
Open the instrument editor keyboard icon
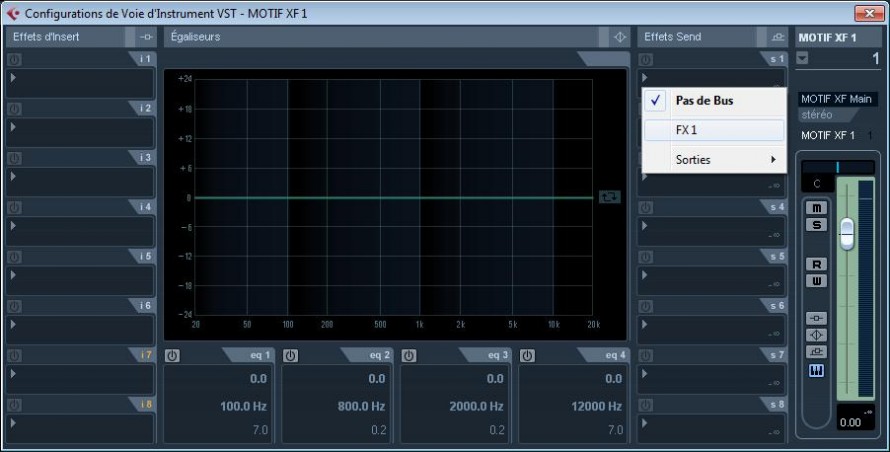817,371
